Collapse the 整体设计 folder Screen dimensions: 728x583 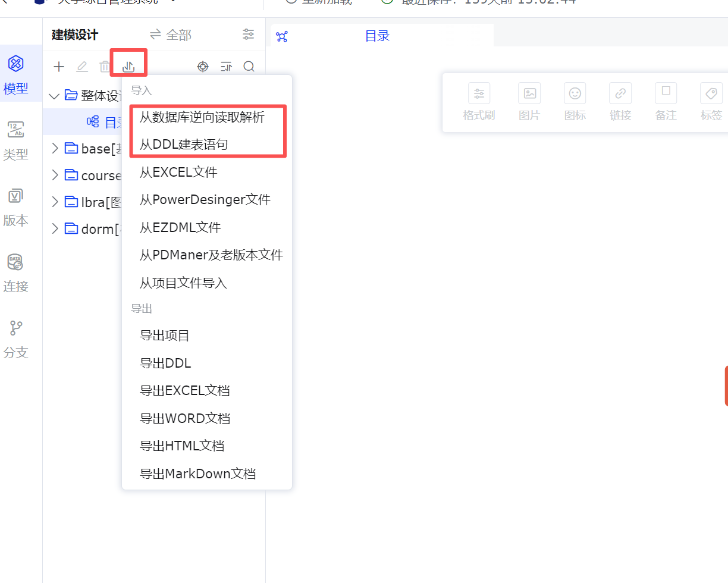54,95
